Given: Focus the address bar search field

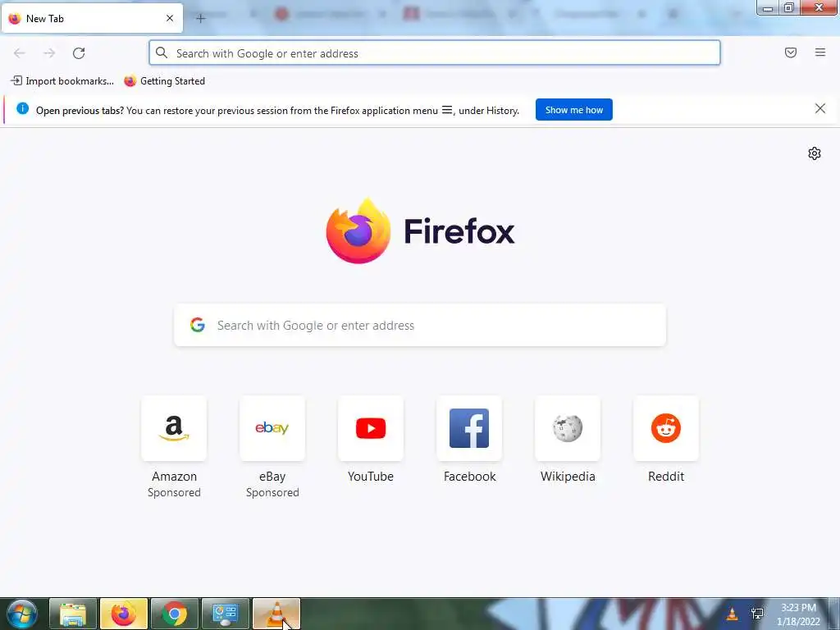Looking at the screenshot, I should point(435,53).
